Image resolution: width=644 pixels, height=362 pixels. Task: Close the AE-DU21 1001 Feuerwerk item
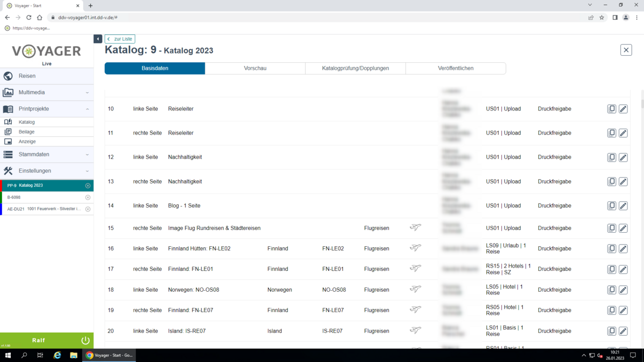click(x=88, y=209)
